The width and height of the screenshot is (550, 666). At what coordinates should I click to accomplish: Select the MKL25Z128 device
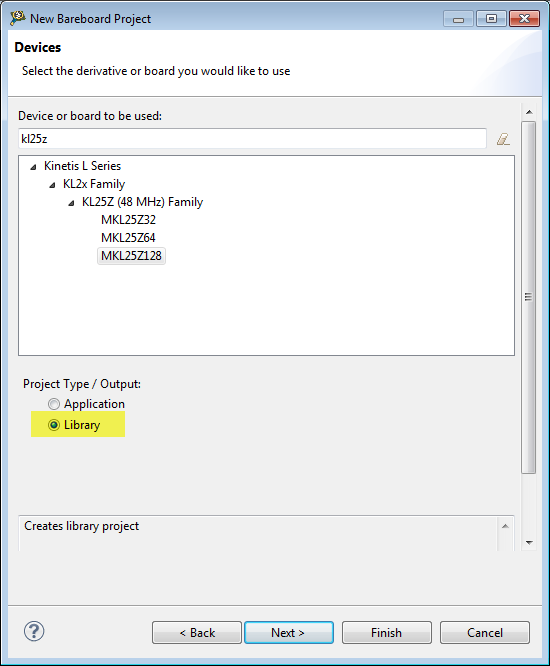point(131,256)
